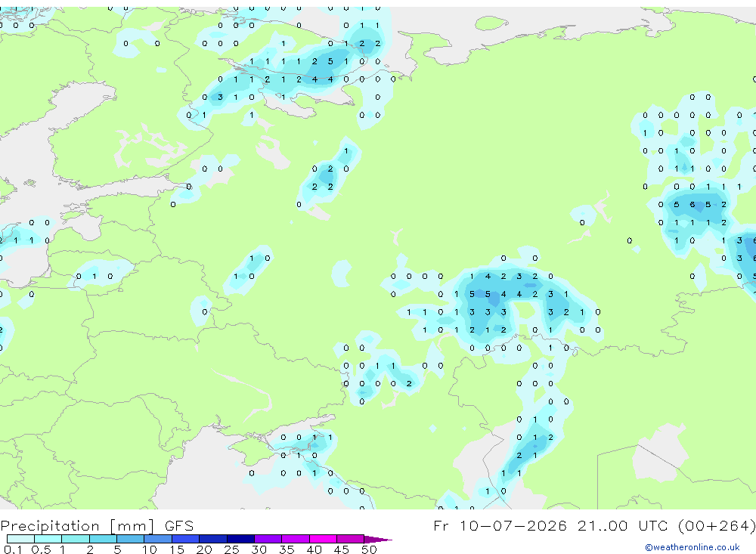
Task: Click the over-50 purple legend arrow
Action: tap(378, 540)
